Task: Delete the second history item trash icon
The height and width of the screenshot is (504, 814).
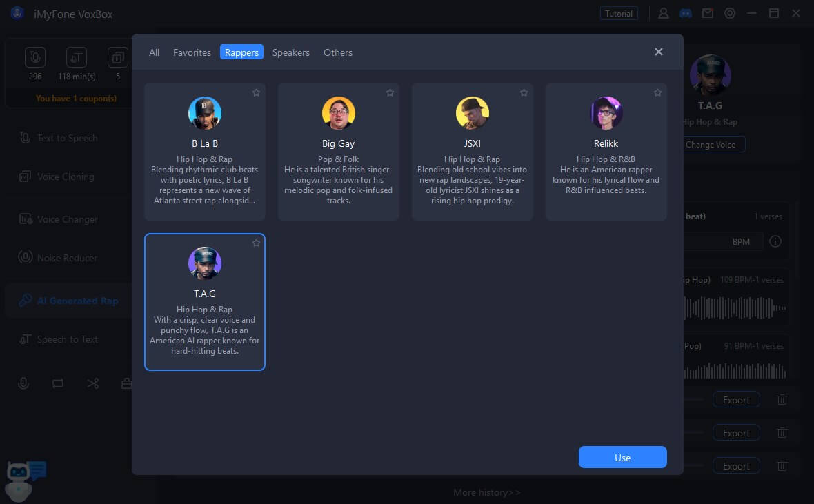Action: (x=782, y=432)
